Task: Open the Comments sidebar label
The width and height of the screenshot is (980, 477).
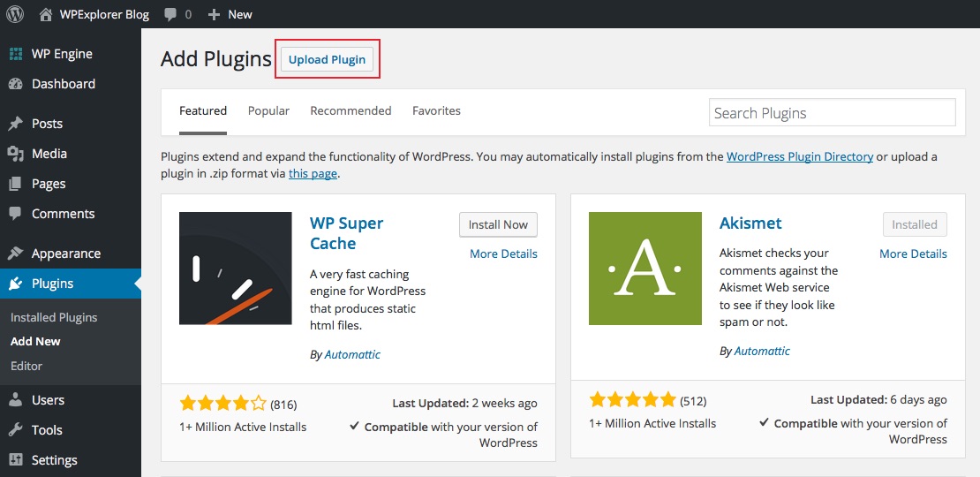Action: coord(63,214)
